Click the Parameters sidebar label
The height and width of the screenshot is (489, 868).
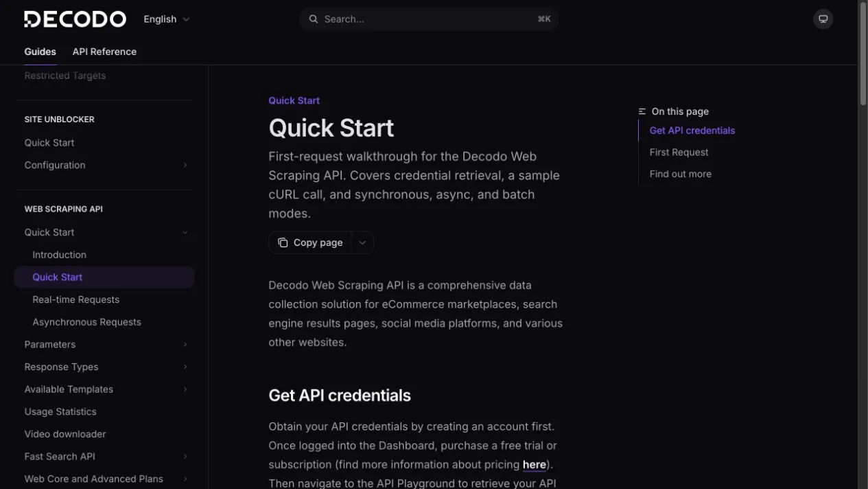50,345
